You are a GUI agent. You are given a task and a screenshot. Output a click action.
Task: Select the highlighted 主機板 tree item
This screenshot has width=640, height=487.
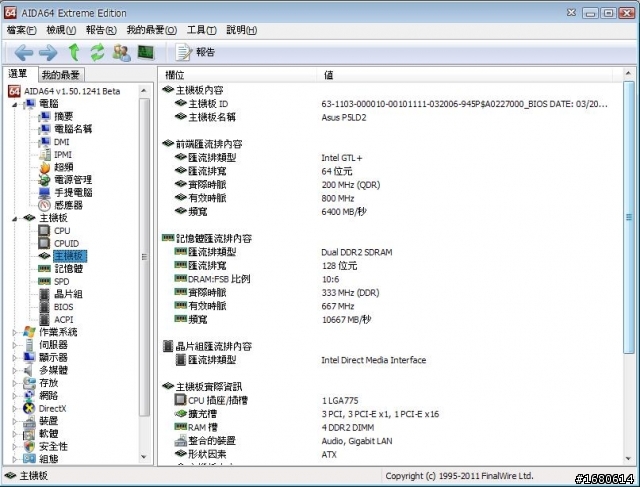pos(69,256)
